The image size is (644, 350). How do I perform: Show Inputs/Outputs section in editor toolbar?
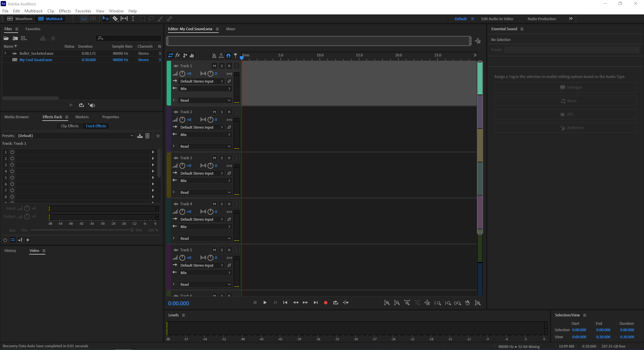[x=170, y=55]
